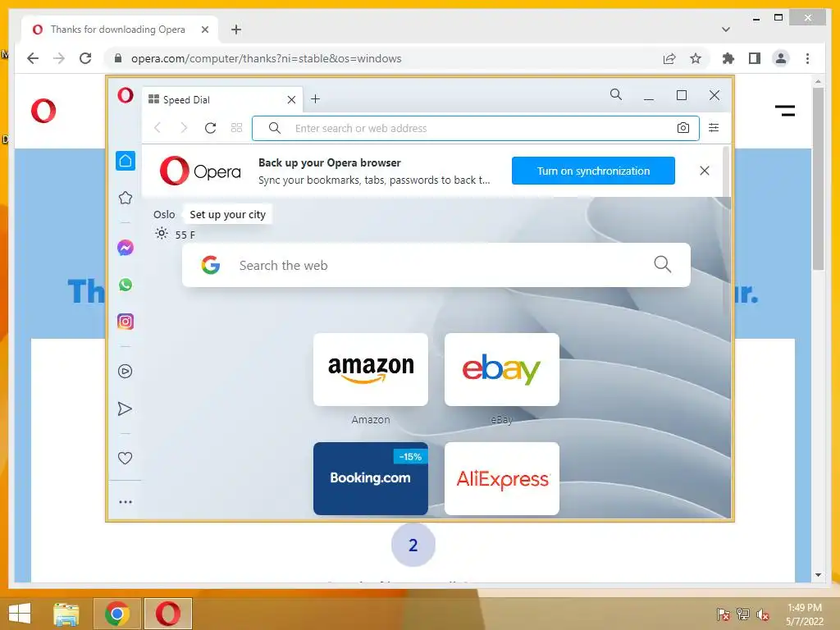Viewport: 840px width, 630px height.
Task: Reload the page in Chrome
Action: 85,58
